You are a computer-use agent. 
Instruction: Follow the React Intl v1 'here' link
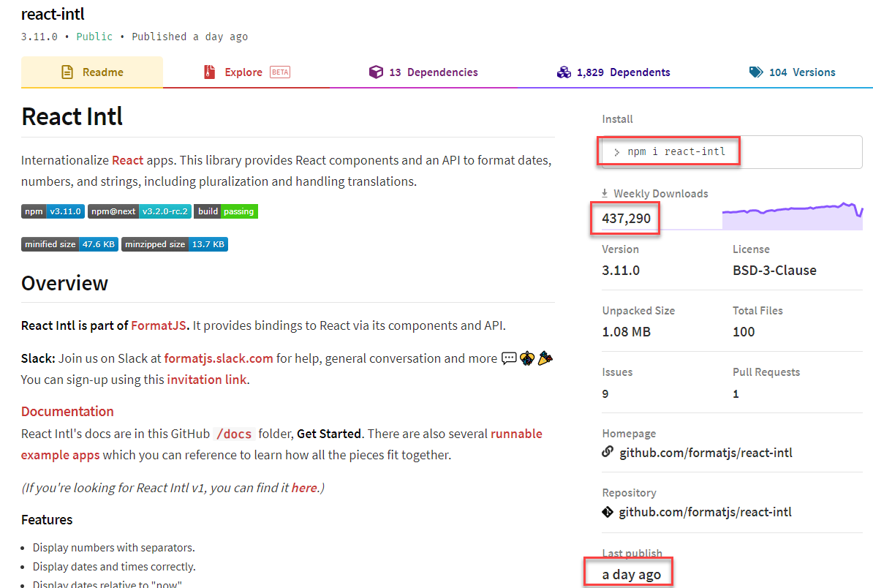click(304, 488)
